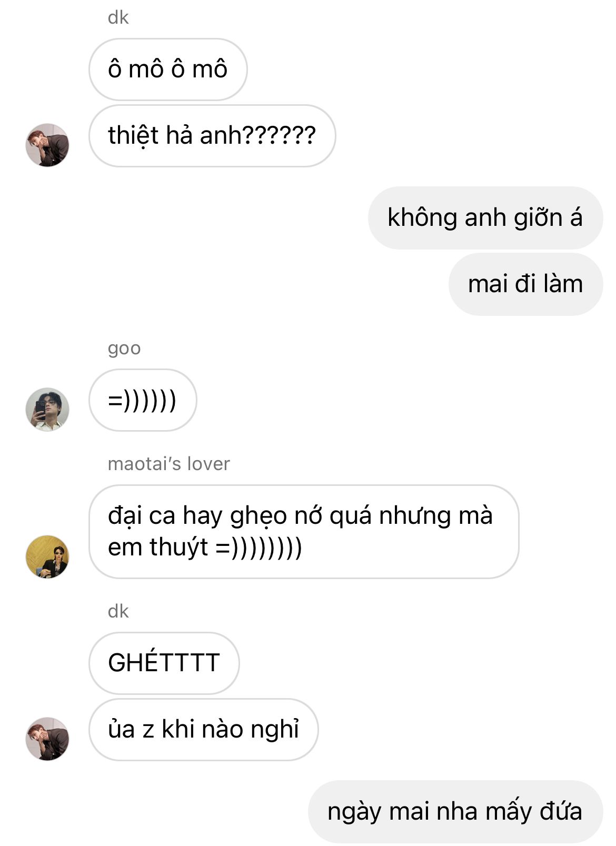This screenshot has width=616, height=846.
Task: Tap the 'goo' sender name label
Action: [x=124, y=349]
